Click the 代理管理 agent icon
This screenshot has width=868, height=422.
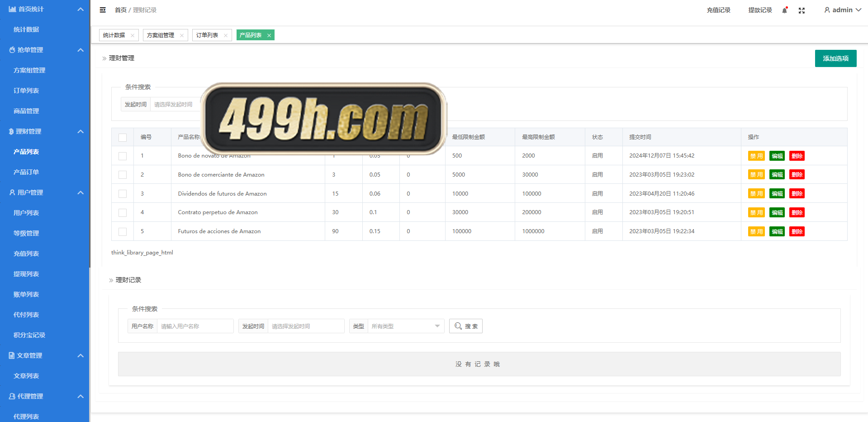point(12,396)
